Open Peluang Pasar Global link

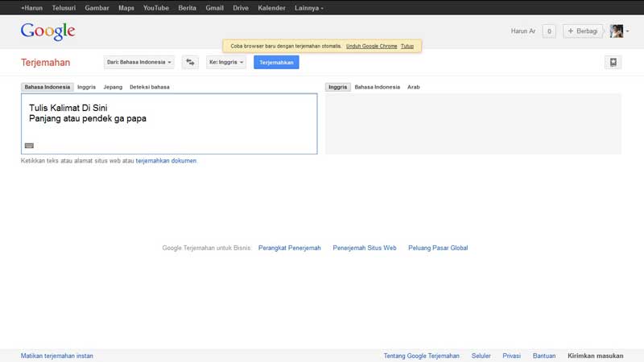pyautogui.click(x=438, y=248)
